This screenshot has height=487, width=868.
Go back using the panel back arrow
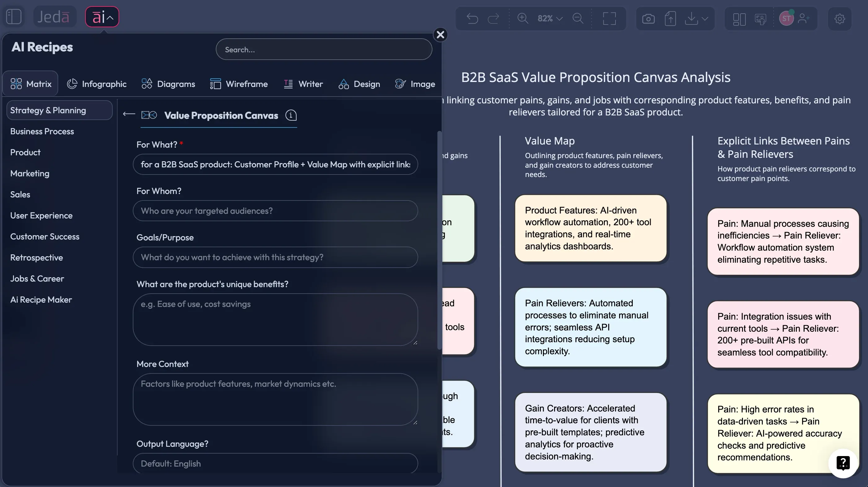pyautogui.click(x=128, y=114)
